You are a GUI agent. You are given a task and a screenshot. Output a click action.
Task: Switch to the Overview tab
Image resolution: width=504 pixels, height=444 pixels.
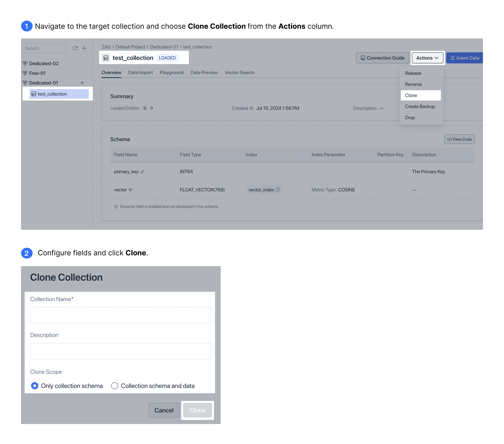(111, 72)
